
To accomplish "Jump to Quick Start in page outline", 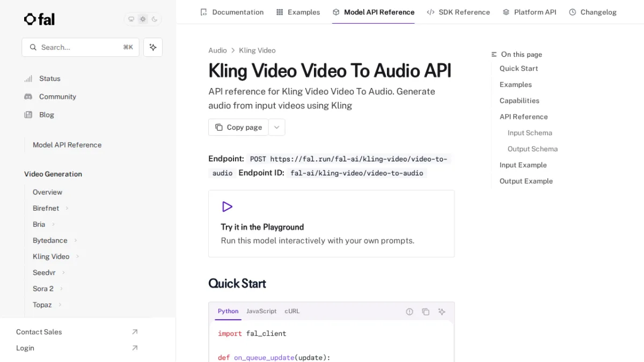I will (518, 68).
